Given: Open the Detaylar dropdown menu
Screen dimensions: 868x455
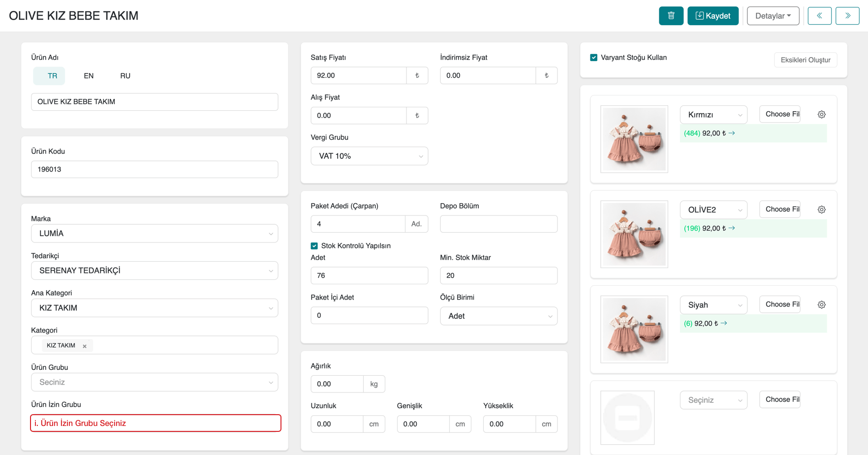Looking at the screenshot, I should point(773,16).
